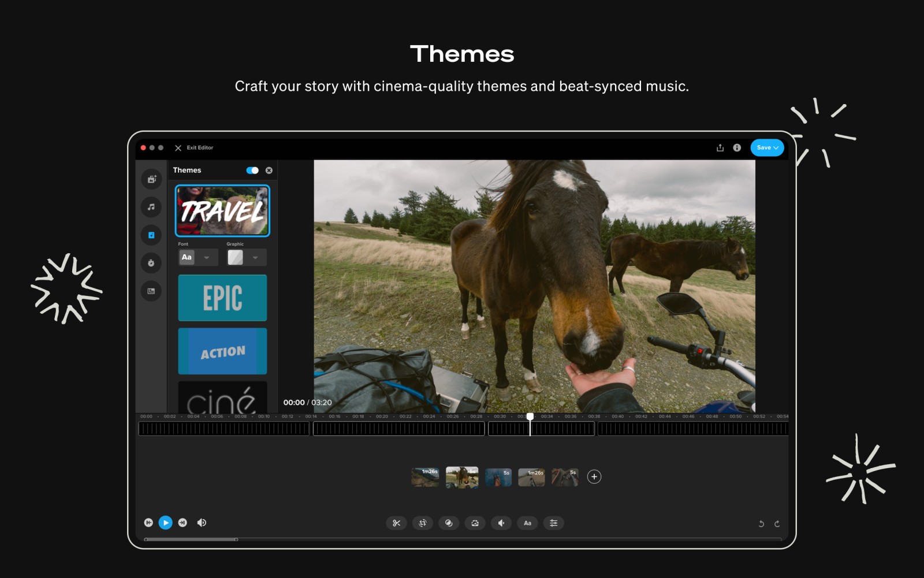924x578 pixels.
Task: Open the Save dropdown menu
Action: tap(767, 147)
